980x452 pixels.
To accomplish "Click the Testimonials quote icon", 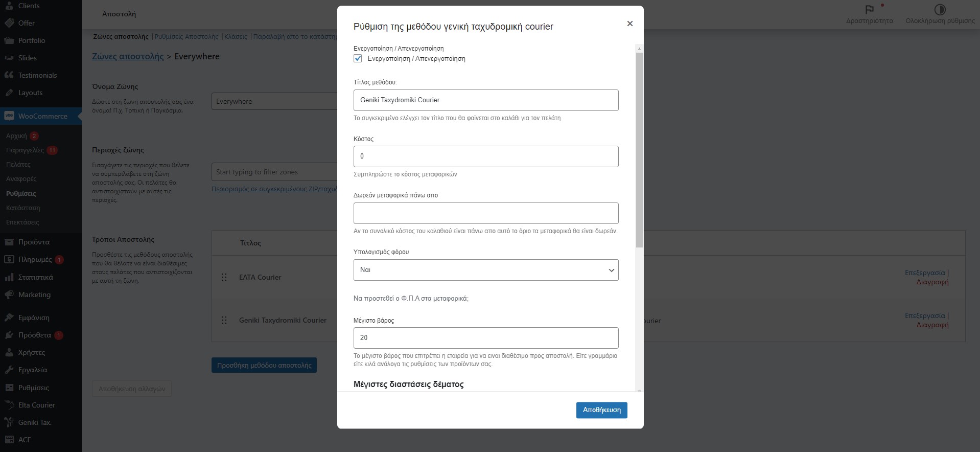I will coord(9,75).
